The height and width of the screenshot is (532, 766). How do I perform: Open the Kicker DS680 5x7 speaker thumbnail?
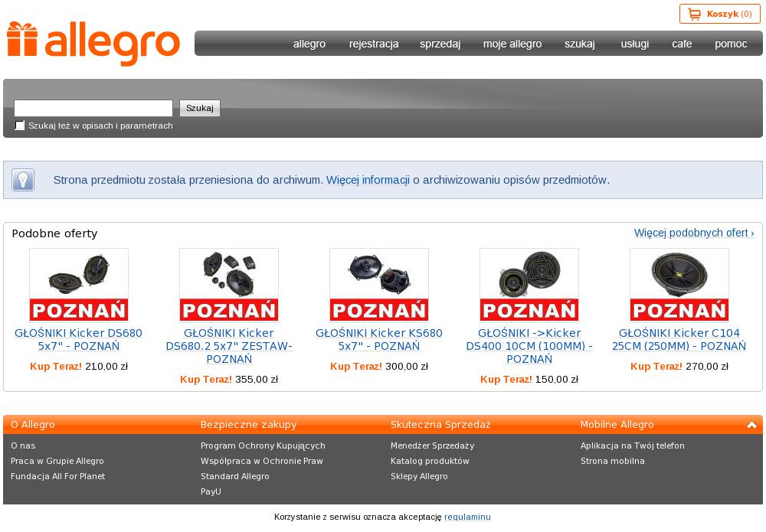(79, 285)
